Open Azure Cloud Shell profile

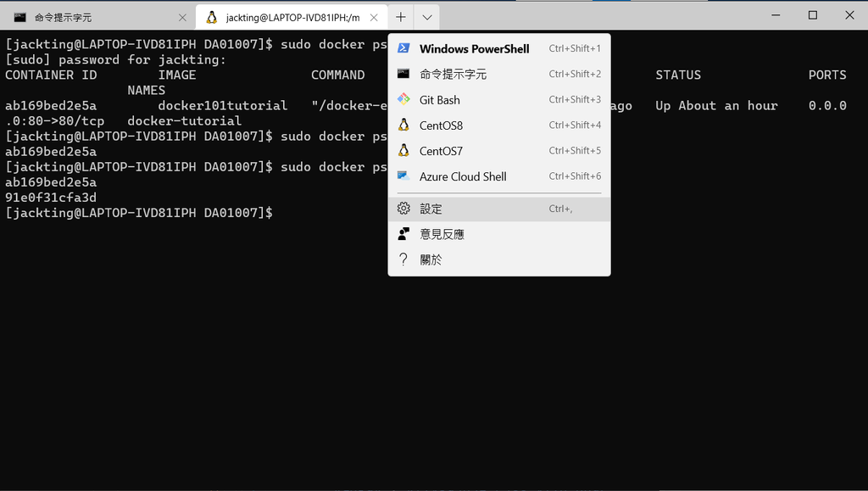coord(499,176)
